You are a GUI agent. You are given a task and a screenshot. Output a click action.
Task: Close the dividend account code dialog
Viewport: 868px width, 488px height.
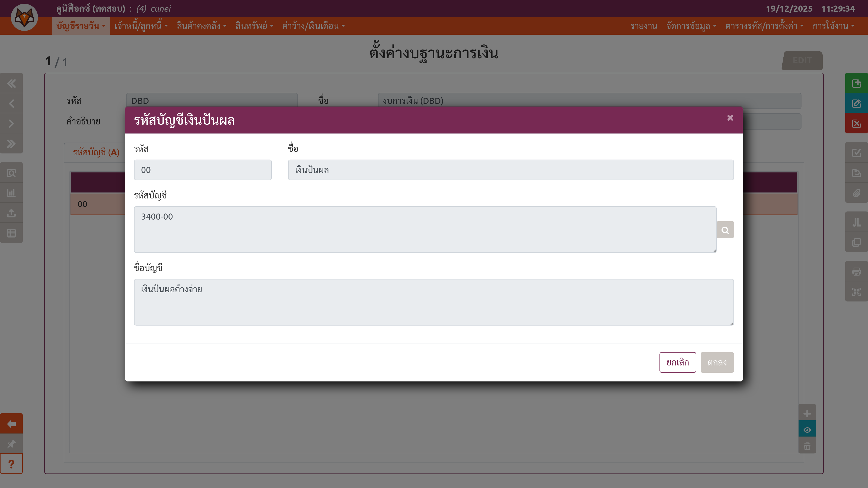730,118
